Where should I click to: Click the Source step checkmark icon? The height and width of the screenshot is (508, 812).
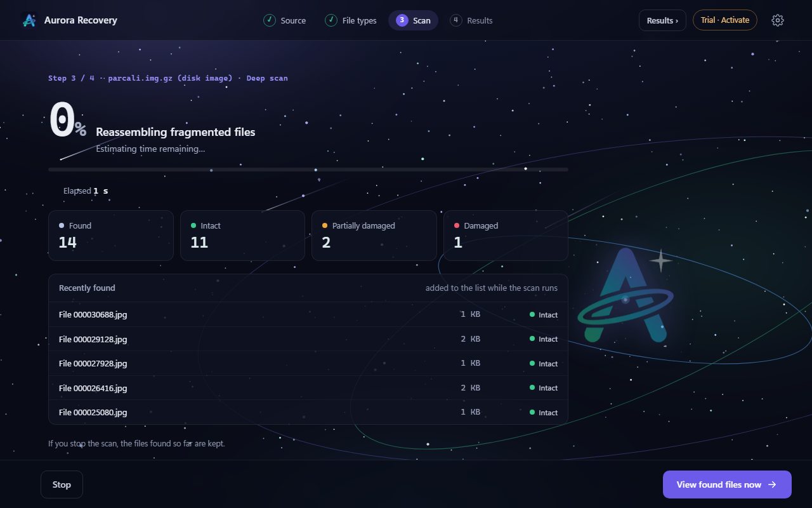270,20
